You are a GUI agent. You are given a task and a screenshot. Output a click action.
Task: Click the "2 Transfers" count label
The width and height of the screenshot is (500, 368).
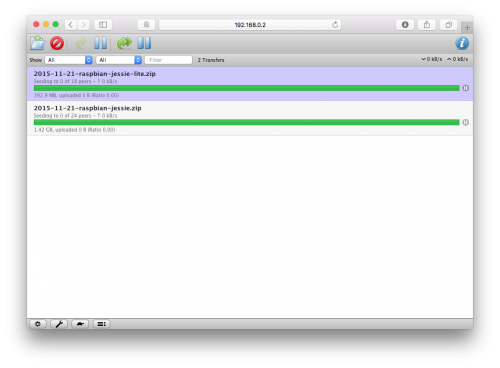click(x=211, y=60)
